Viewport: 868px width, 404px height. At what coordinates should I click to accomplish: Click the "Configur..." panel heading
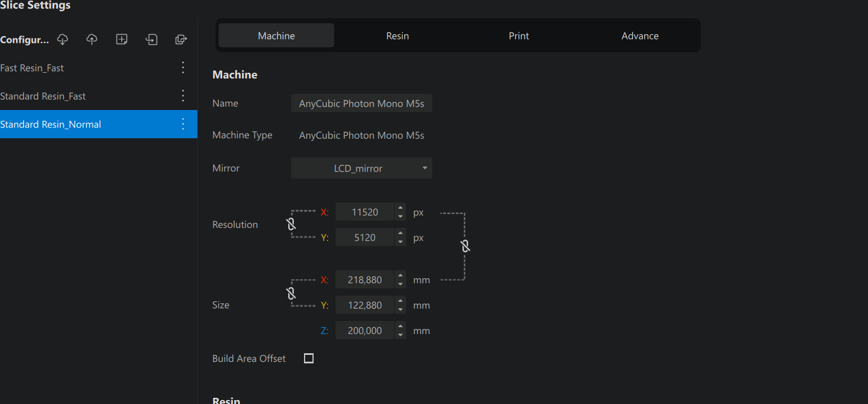[x=25, y=39]
